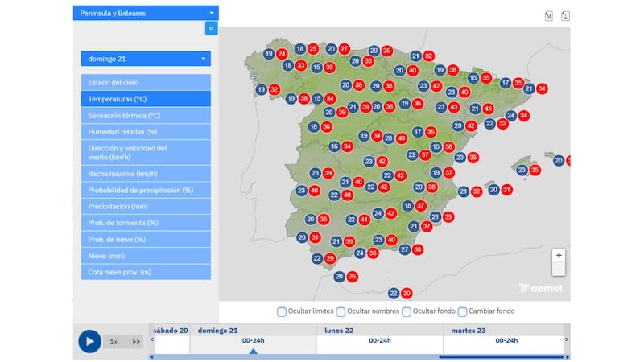The height and width of the screenshot is (362, 644).
Task: Click the red 41 max temperature marker
Action: [x=365, y=220]
